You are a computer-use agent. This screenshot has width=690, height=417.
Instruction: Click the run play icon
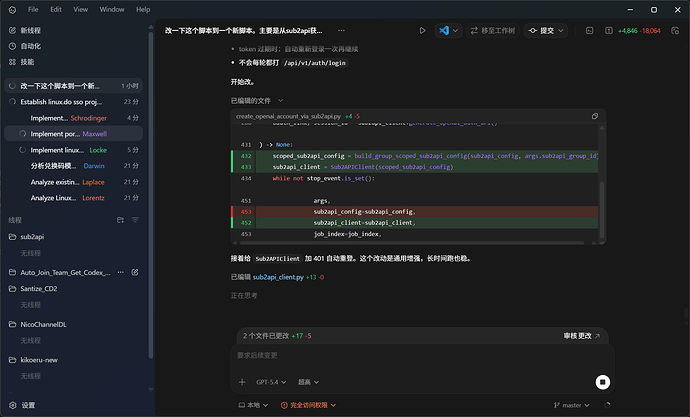(x=422, y=30)
